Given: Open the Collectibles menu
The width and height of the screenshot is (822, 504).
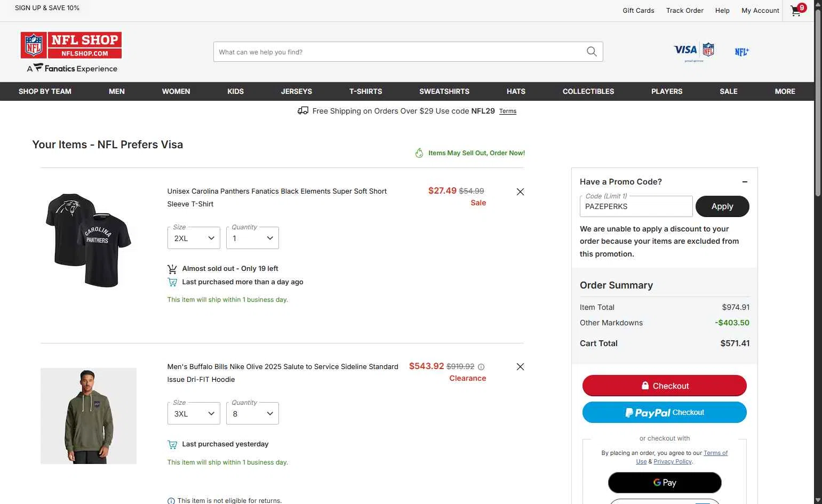Looking at the screenshot, I should [x=588, y=91].
